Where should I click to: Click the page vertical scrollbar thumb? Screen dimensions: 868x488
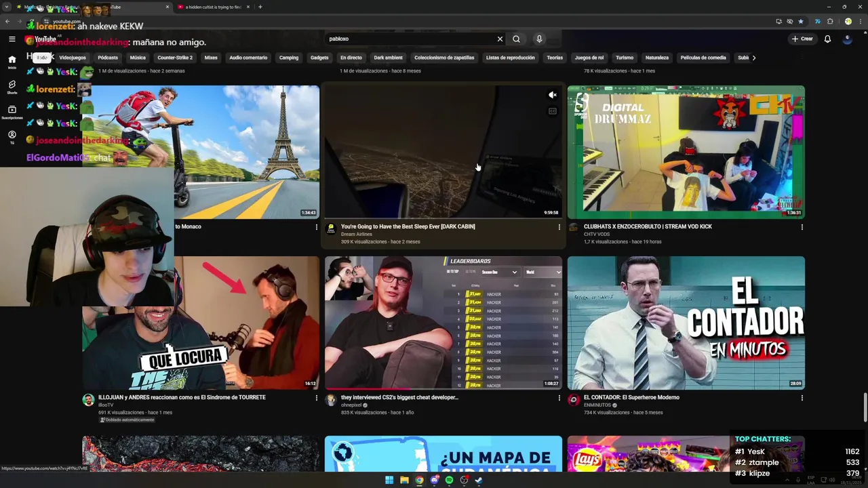[864, 408]
